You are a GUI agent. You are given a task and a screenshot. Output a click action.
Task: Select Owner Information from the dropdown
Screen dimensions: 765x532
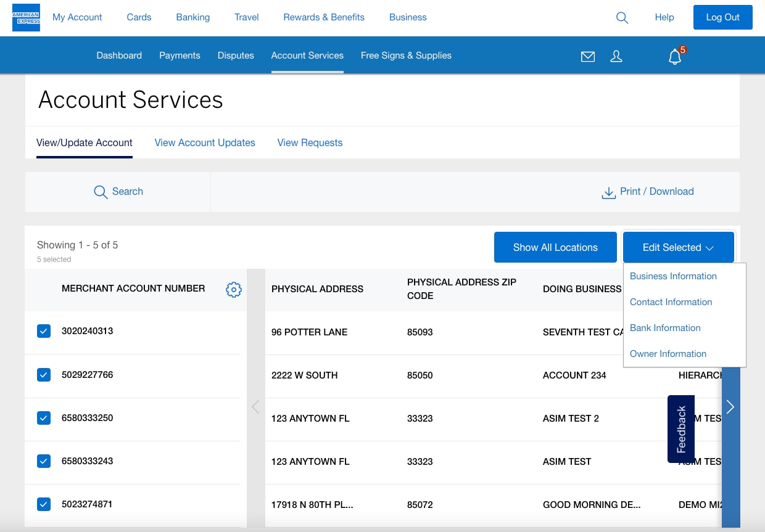click(x=668, y=354)
